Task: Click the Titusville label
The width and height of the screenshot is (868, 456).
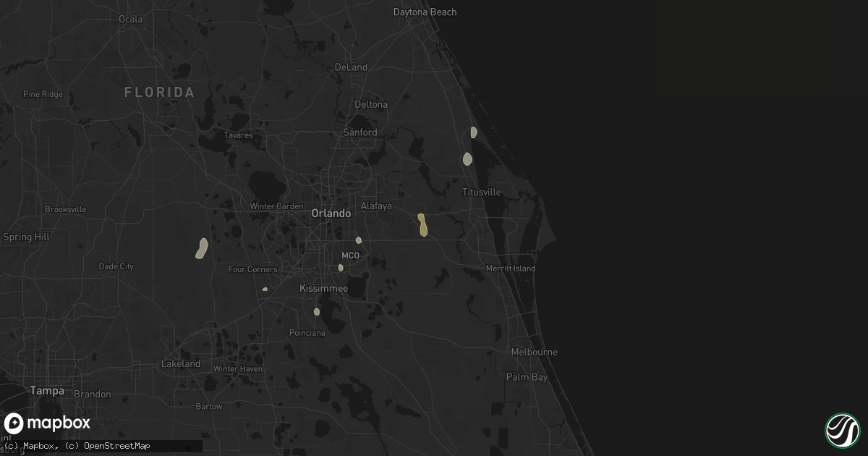Action: tap(482, 193)
